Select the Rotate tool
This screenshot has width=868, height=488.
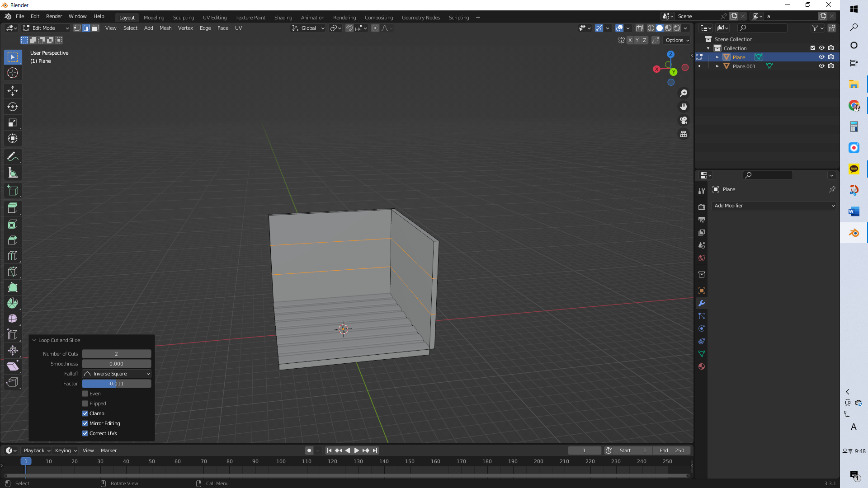tap(13, 107)
